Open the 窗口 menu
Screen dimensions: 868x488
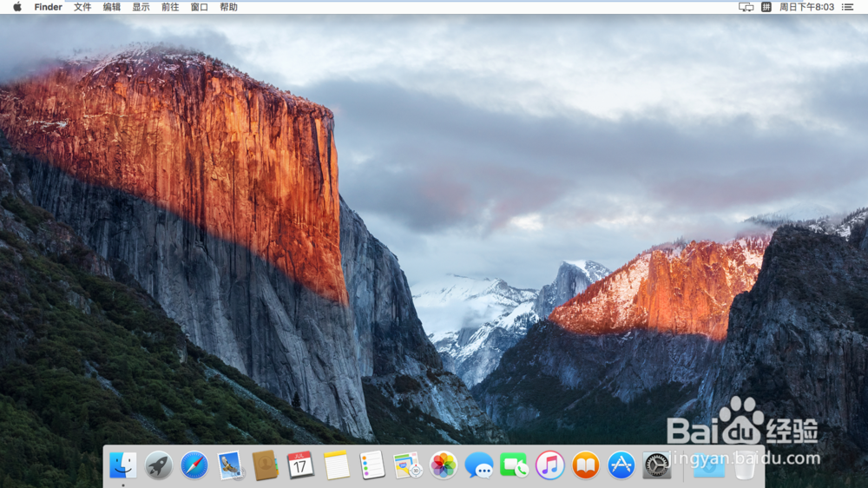pos(200,7)
